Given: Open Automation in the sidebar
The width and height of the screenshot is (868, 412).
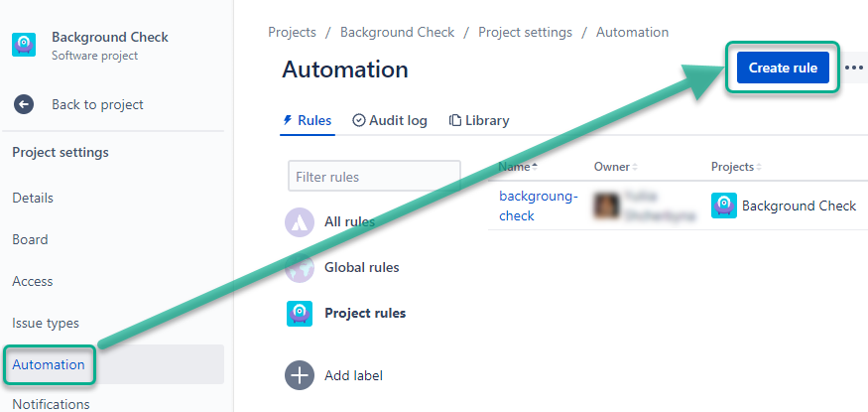Looking at the screenshot, I should pyautogui.click(x=49, y=364).
